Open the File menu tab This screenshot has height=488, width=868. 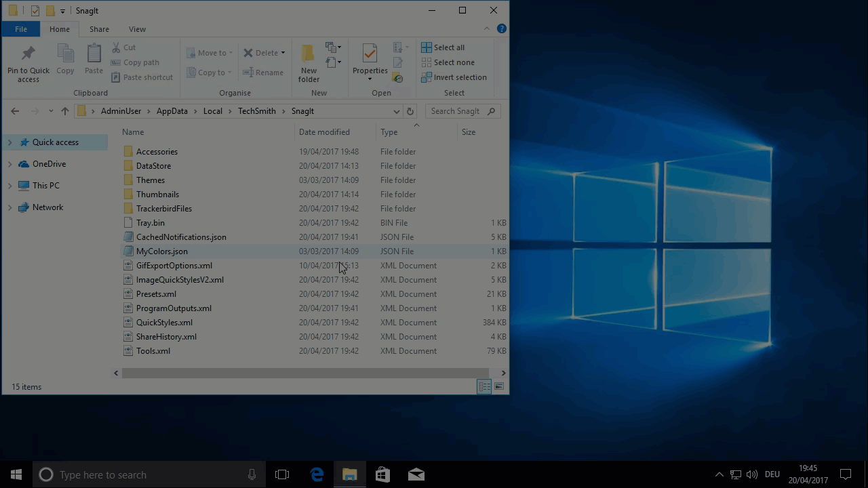[x=21, y=29]
